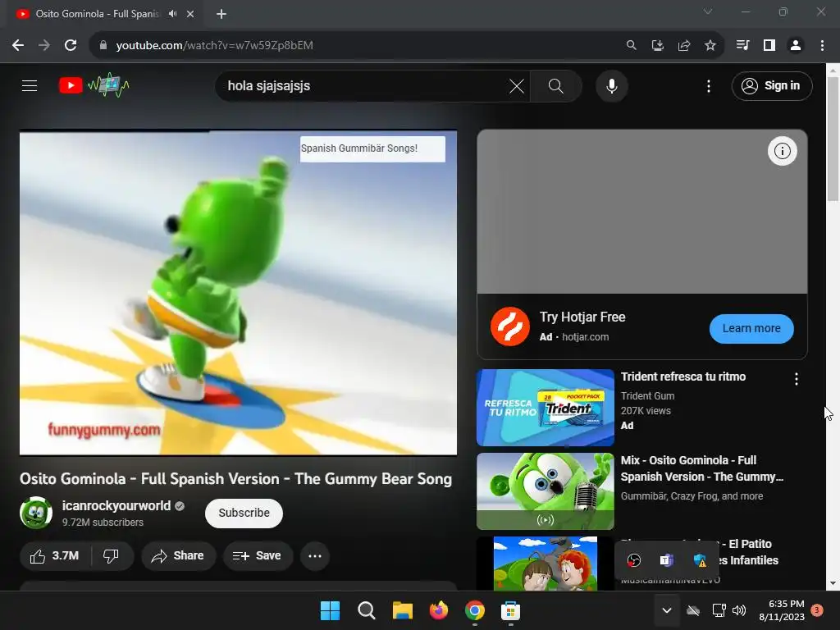This screenshot has height=630, width=840.
Task: Collapse the hidden tray icons chevron
Action: tap(666, 610)
